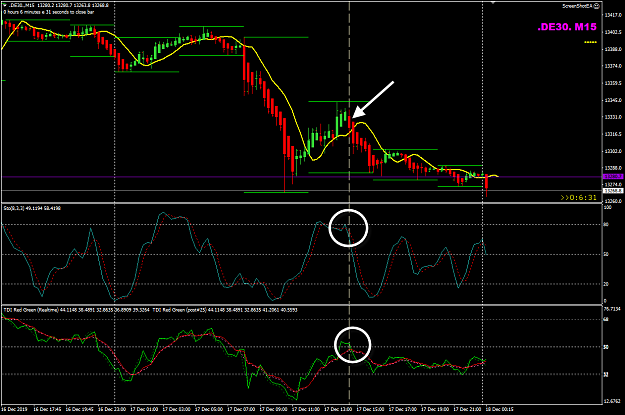Viewport: 625px width, 415px height.
Task: Click the Sto(8,3,3) indicator label
Action: pos(32,208)
